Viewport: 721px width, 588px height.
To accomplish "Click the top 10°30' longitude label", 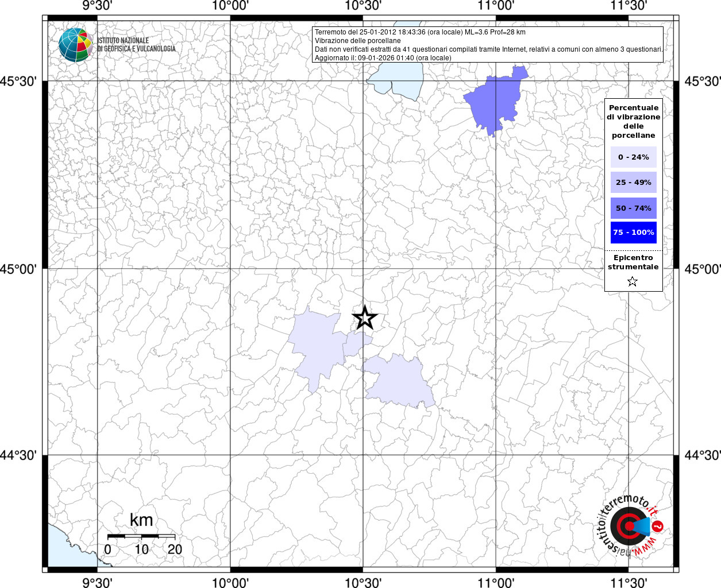I will pos(363,6).
